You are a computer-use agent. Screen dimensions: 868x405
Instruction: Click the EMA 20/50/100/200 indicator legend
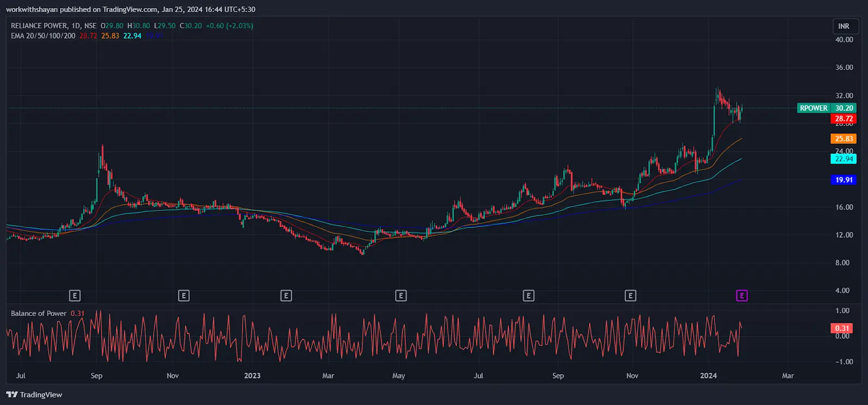point(43,36)
